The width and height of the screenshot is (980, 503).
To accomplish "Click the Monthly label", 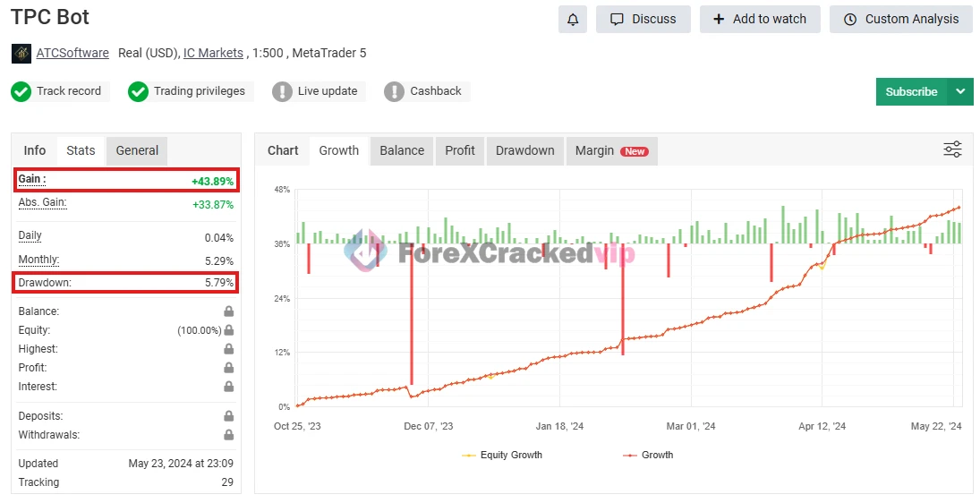I will (x=38, y=260).
